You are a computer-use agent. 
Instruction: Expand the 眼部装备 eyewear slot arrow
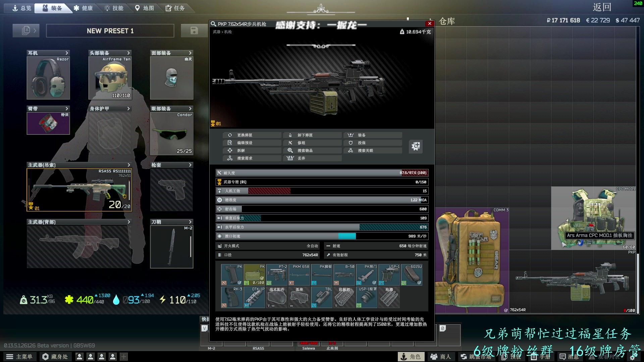pos(190,109)
